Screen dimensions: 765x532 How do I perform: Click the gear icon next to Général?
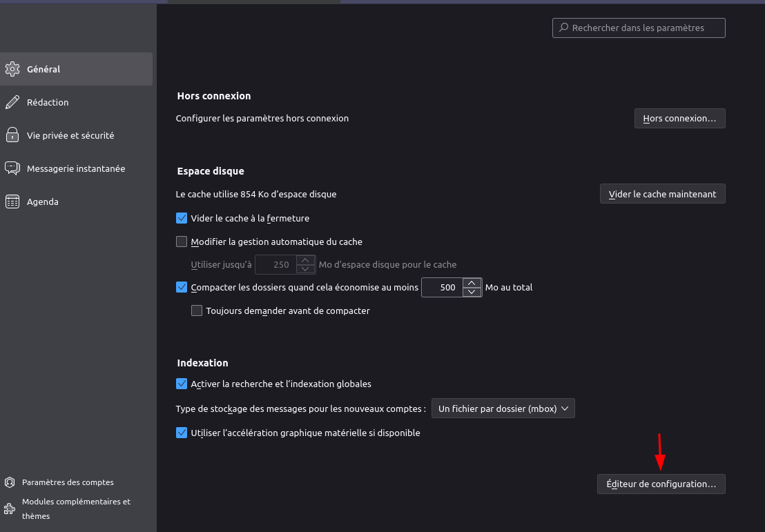coord(12,69)
